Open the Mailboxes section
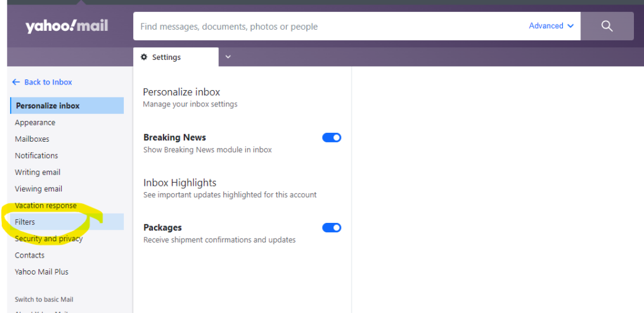Viewport: 644px width, 313px height. (x=32, y=139)
